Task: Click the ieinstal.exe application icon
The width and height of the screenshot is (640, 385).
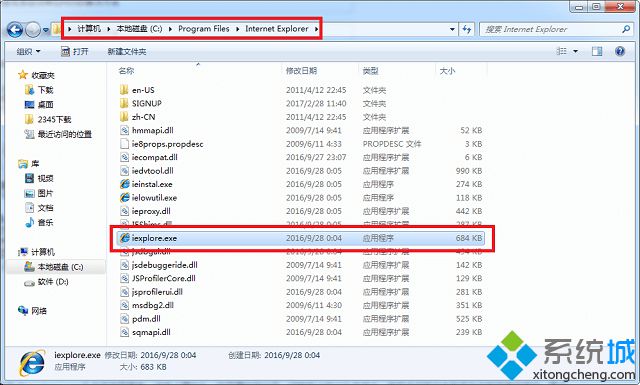Action: point(124,184)
